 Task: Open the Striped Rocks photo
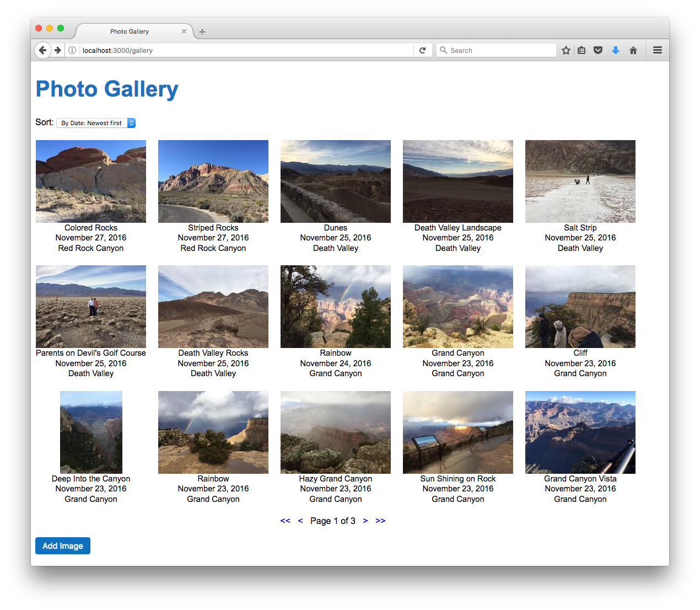(213, 181)
